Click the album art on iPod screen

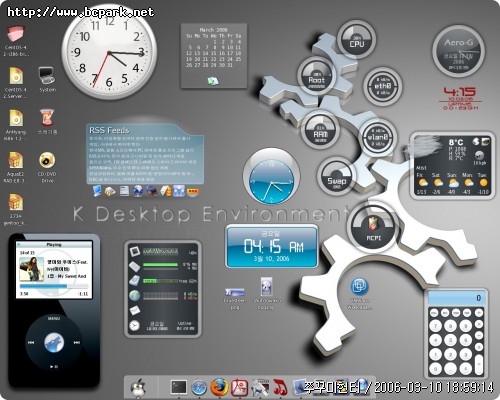point(32,269)
